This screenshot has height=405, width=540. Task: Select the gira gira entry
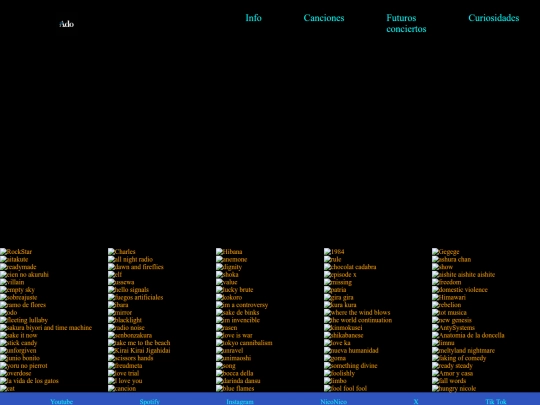coord(339,297)
